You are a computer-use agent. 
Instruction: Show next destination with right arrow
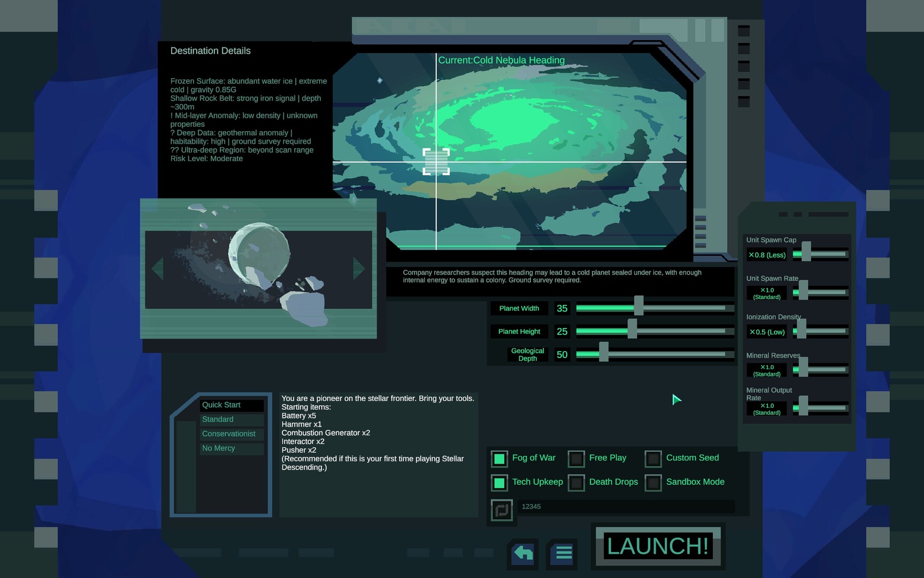click(359, 269)
